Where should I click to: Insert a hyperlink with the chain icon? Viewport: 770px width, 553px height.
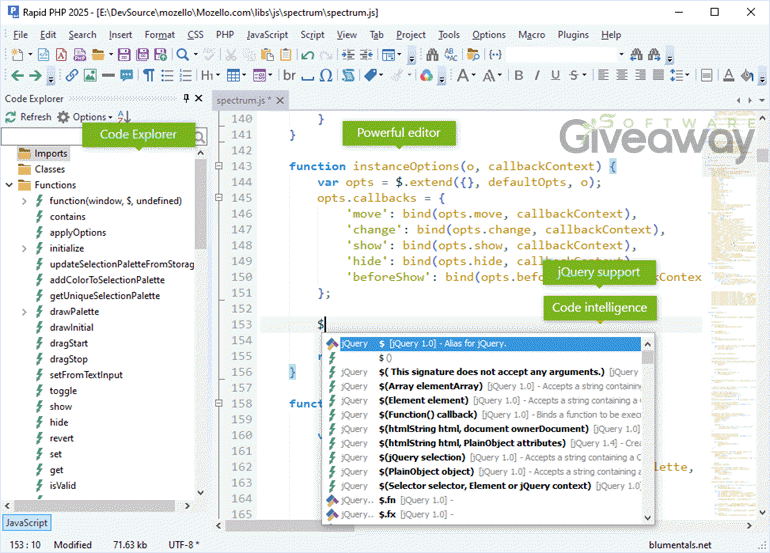(72, 76)
